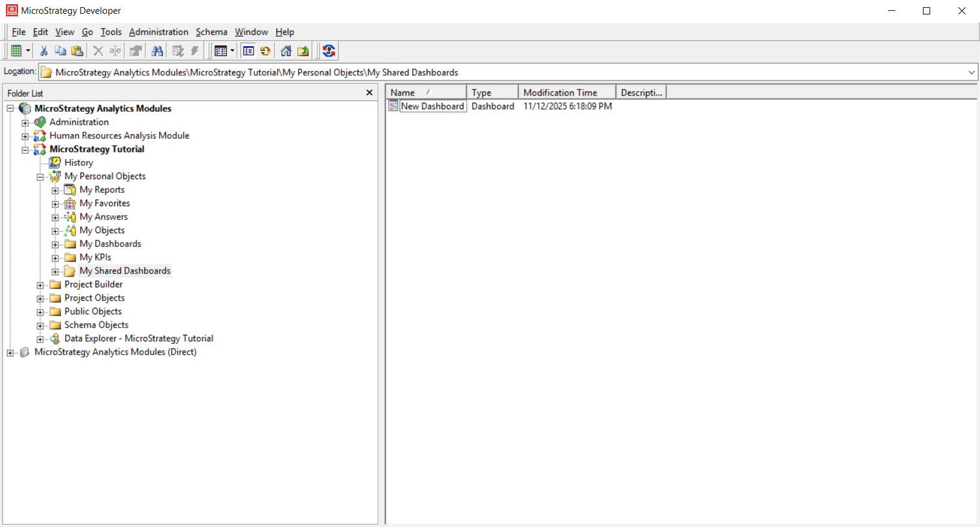This screenshot has width=980, height=527.
Task: Click the new report grid toolbar icon
Action: tap(16, 51)
